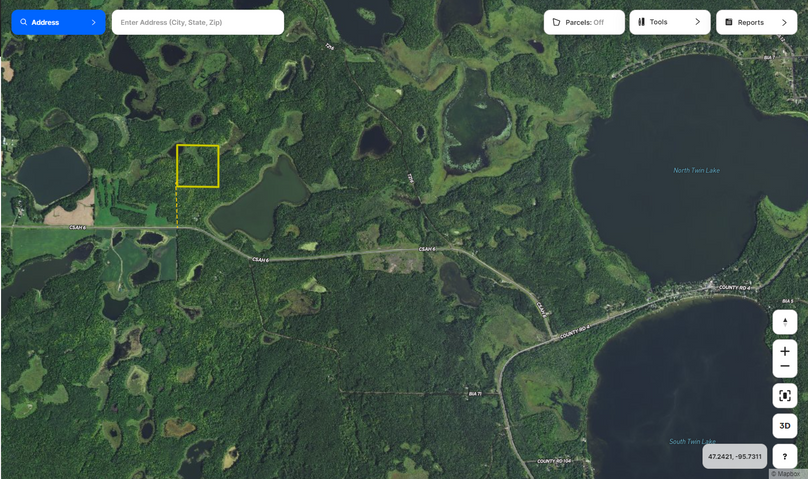
Task: Click the search magnifier icon on Address button
Action: [x=24, y=22]
